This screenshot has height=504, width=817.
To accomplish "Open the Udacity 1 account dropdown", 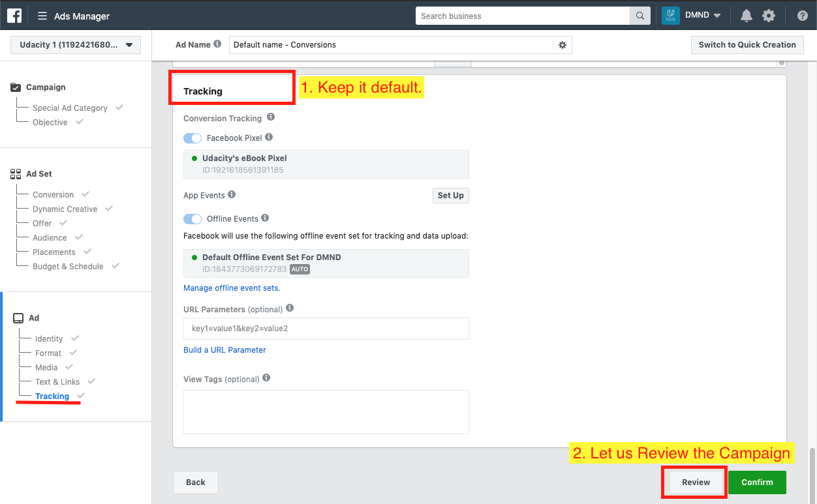I will coord(76,45).
